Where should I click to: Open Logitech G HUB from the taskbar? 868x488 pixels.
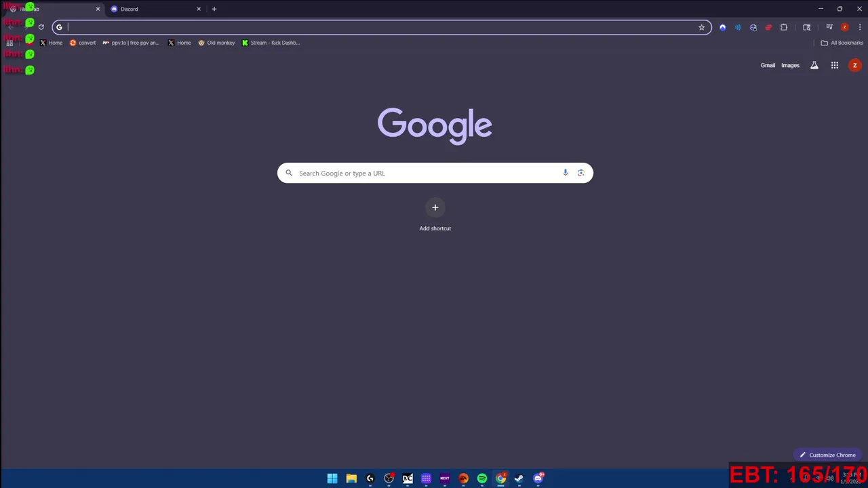pos(370,479)
